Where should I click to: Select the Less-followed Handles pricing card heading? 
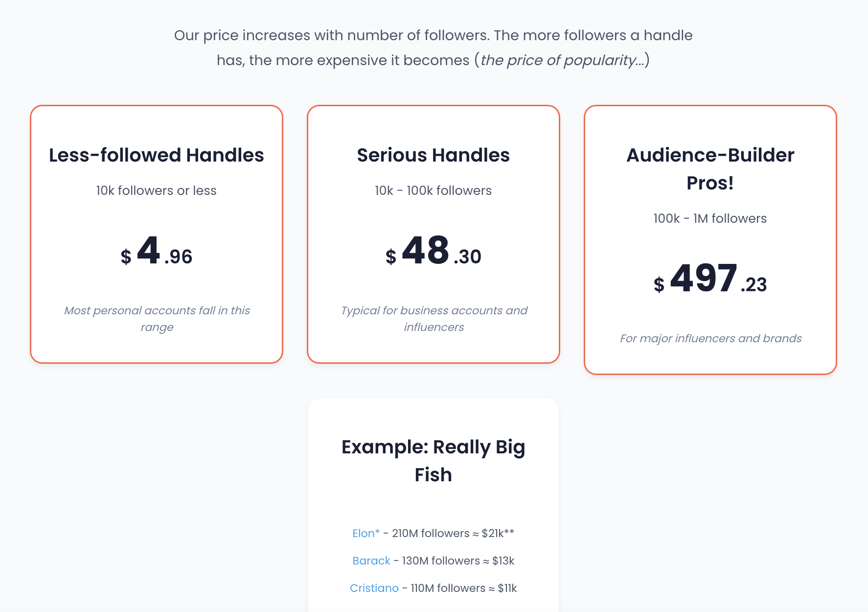(x=157, y=155)
